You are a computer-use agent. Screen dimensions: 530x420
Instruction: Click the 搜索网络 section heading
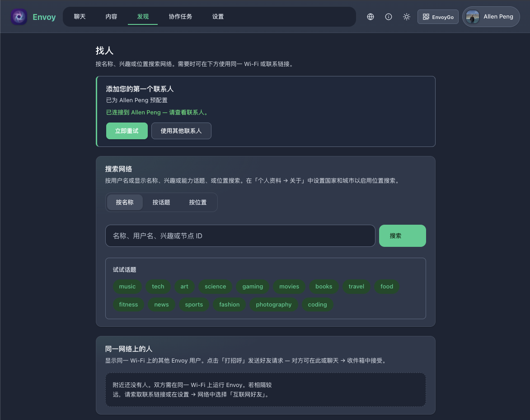click(118, 169)
